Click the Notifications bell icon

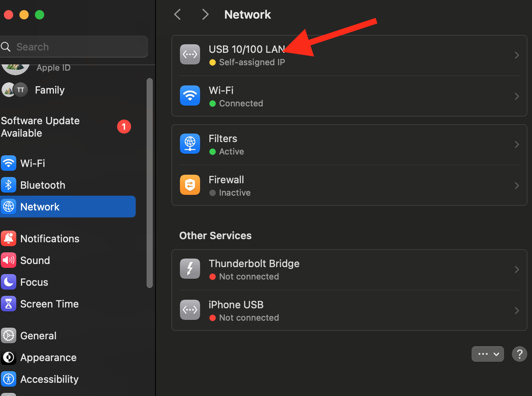click(x=9, y=238)
